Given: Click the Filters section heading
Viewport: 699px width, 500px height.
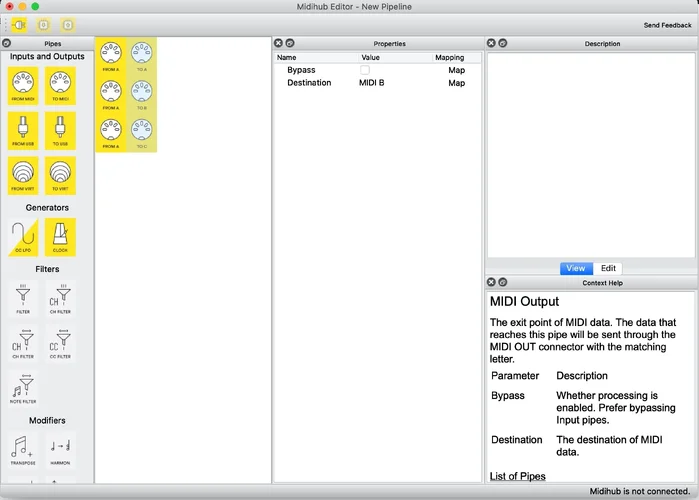Looking at the screenshot, I should tap(47, 269).
